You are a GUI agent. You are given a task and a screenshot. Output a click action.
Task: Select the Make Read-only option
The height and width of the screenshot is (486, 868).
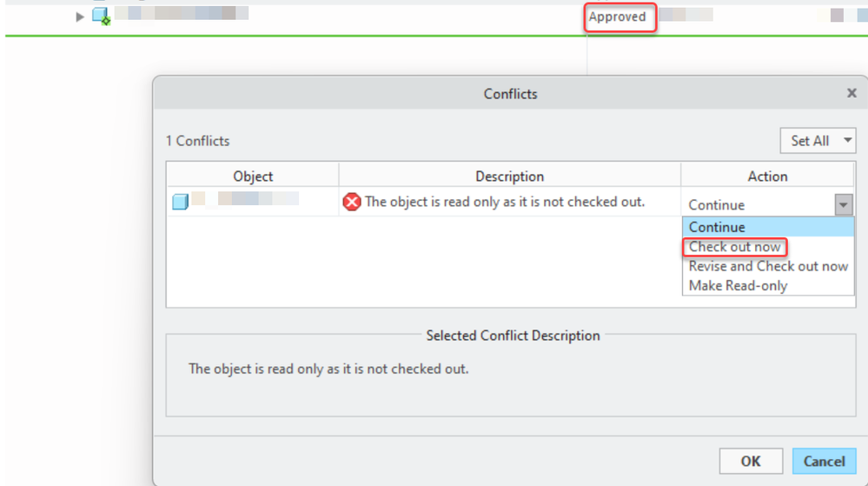coord(738,285)
